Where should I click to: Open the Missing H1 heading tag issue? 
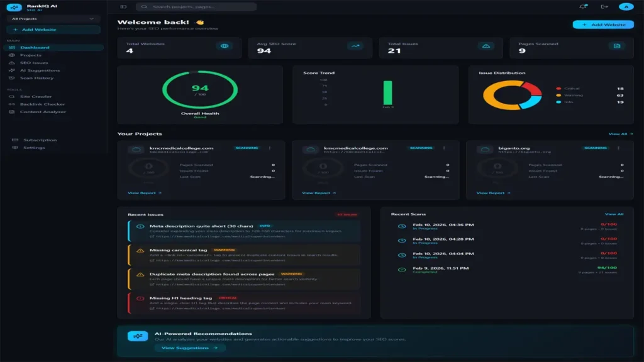244,303
